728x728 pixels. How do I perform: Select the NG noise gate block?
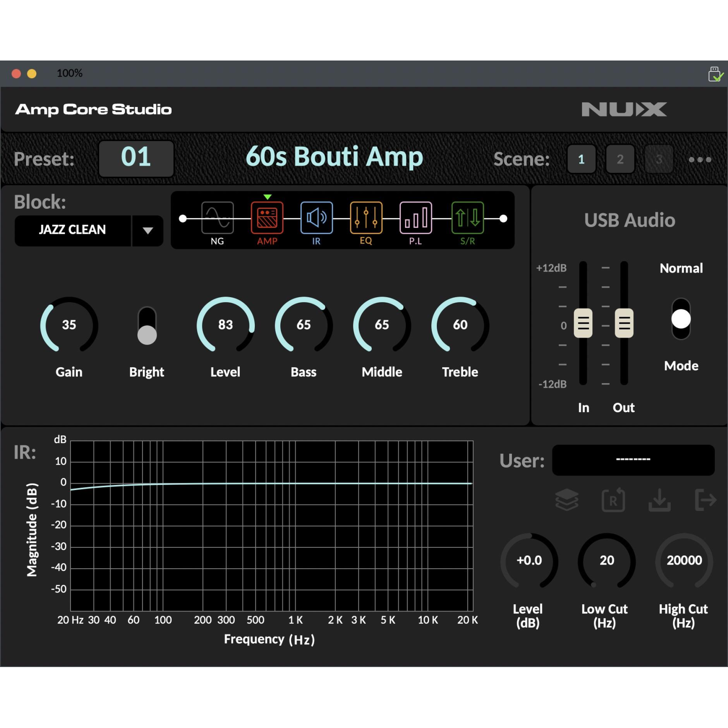pos(217,218)
